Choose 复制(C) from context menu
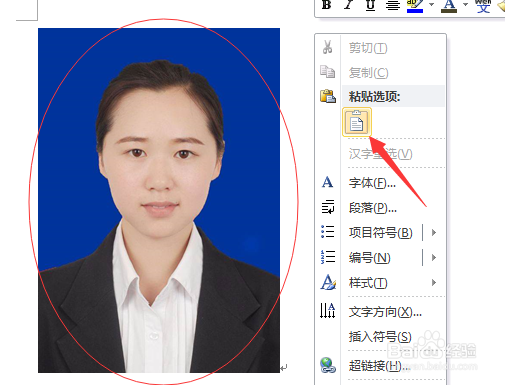 368,73
